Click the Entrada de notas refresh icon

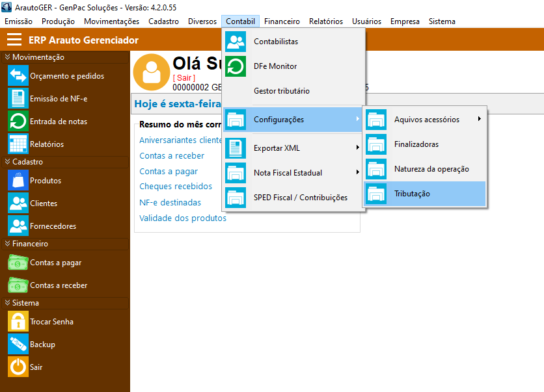pos(18,122)
